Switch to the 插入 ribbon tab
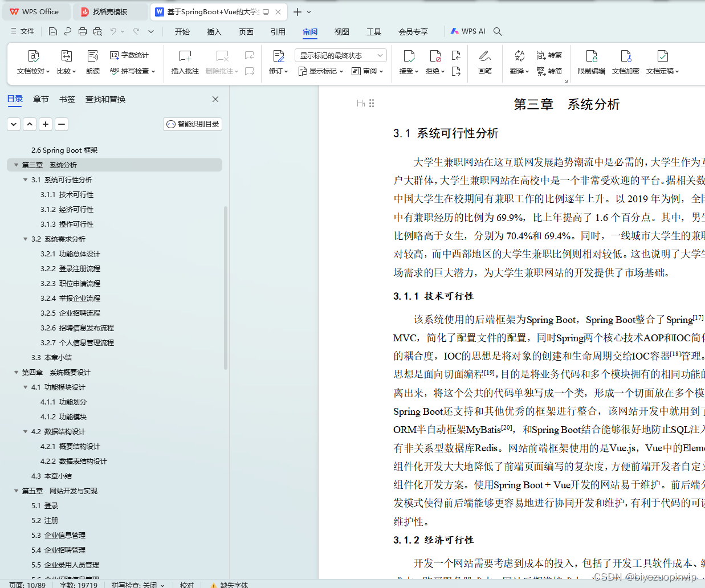The width and height of the screenshot is (705, 588). point(214,32)
